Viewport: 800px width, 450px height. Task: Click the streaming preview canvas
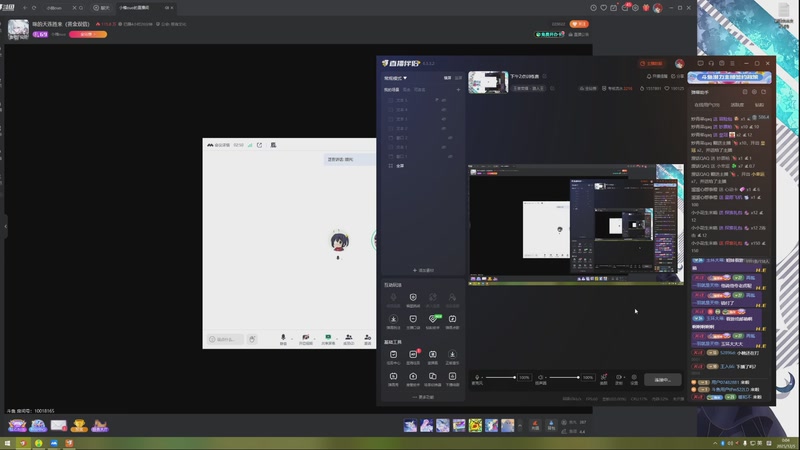point(576,224)
